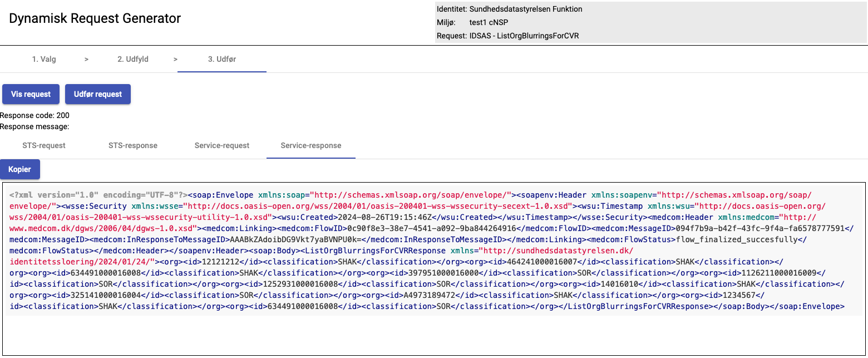The height and width of the screenshot is (358, 868).
Task: Click the Response message label
Action: point(34,126)
